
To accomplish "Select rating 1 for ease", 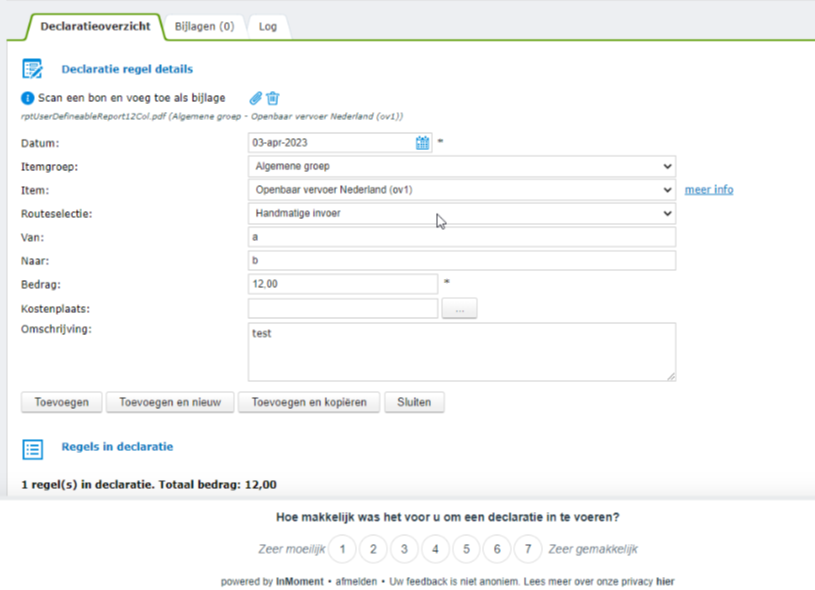I will pos(342,549).
